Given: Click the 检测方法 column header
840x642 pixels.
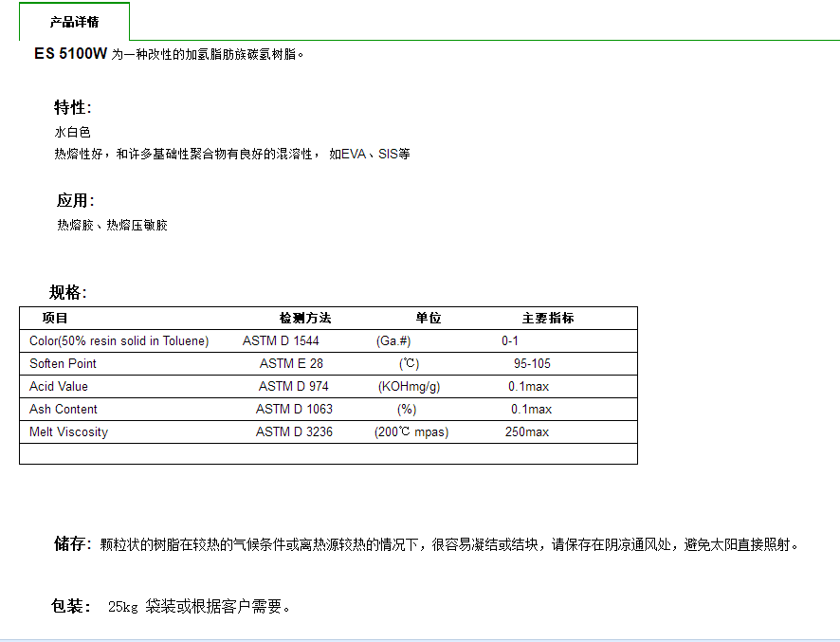Looking at the screenshot, I should (304, 319).
